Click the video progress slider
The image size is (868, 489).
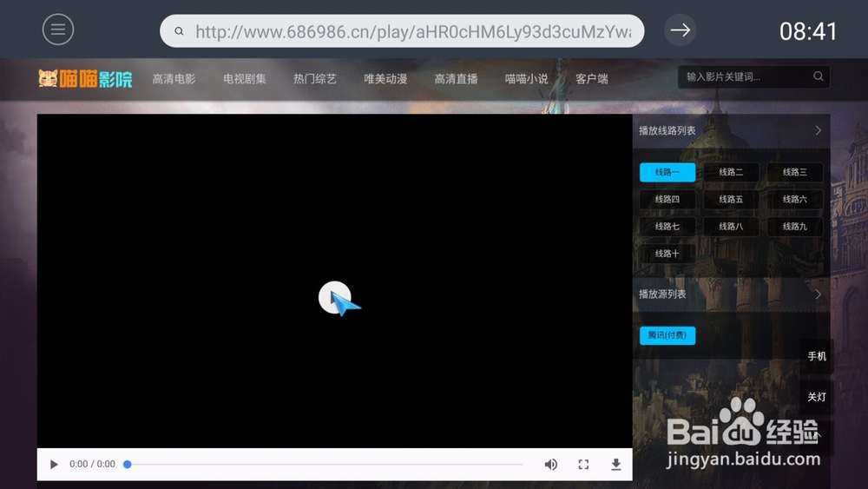point(324,464)
